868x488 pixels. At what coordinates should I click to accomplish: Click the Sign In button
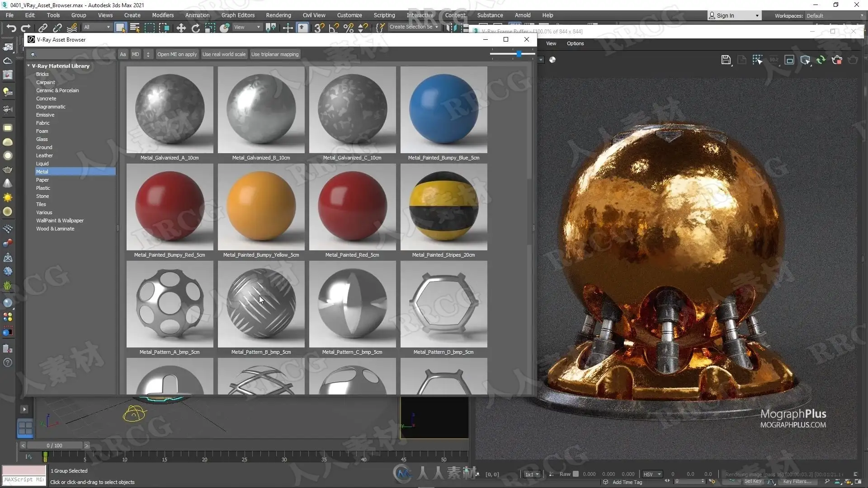coord(734,15)
